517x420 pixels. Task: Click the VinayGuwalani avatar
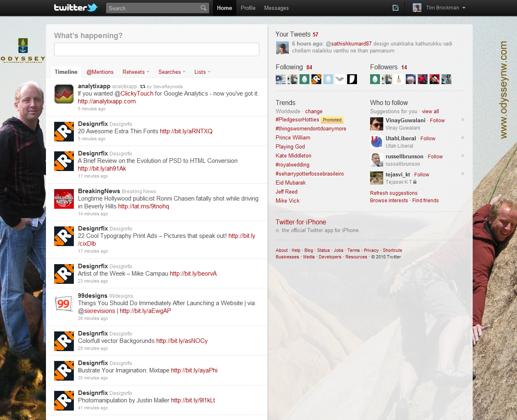[x=377, y=124]
